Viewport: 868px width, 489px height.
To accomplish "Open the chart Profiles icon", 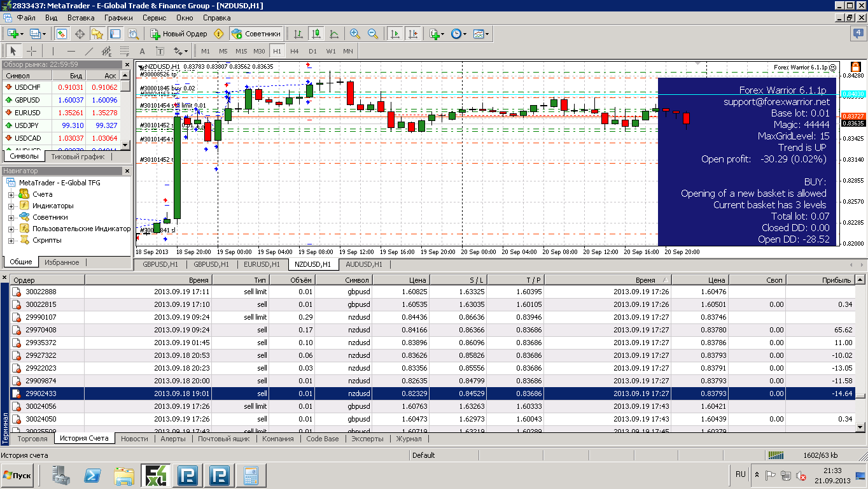I will pos(36,34).
